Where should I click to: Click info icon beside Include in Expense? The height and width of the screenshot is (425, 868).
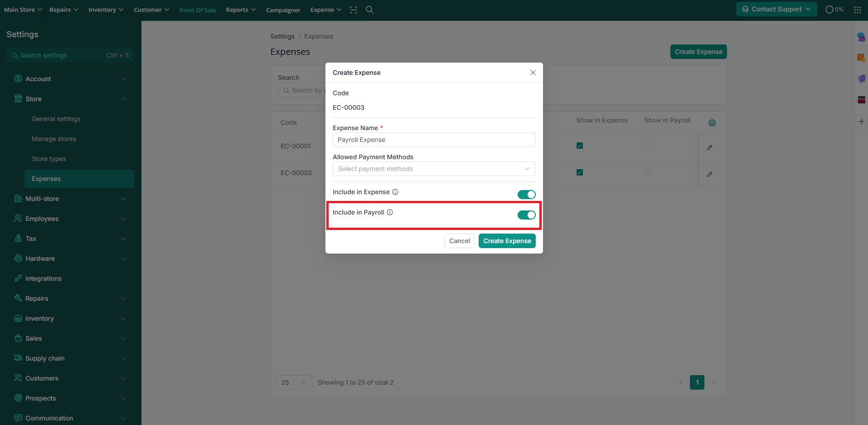395,192
